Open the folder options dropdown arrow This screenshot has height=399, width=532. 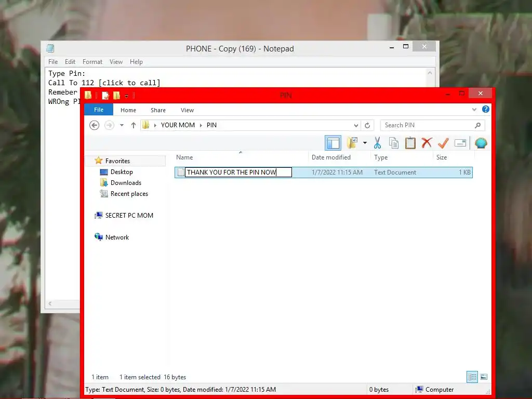pyautogui.click(x=365, y=143)
